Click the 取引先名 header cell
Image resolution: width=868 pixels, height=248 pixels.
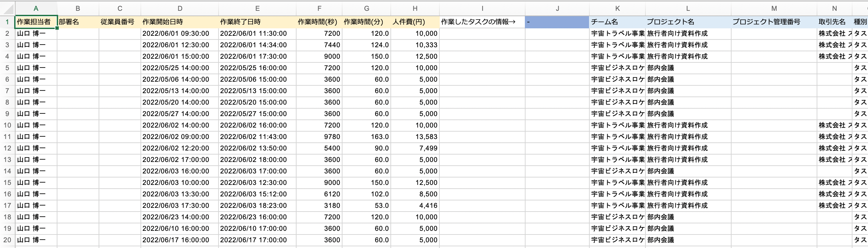click(x=834, y=22)
